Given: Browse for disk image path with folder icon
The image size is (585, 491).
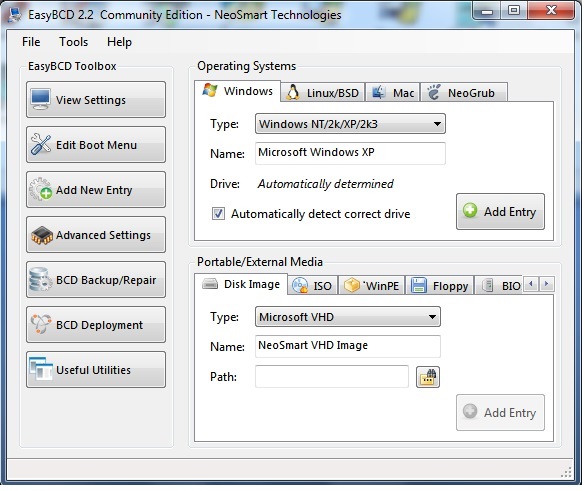Looking at the screenshot, I should coord(428,377).
